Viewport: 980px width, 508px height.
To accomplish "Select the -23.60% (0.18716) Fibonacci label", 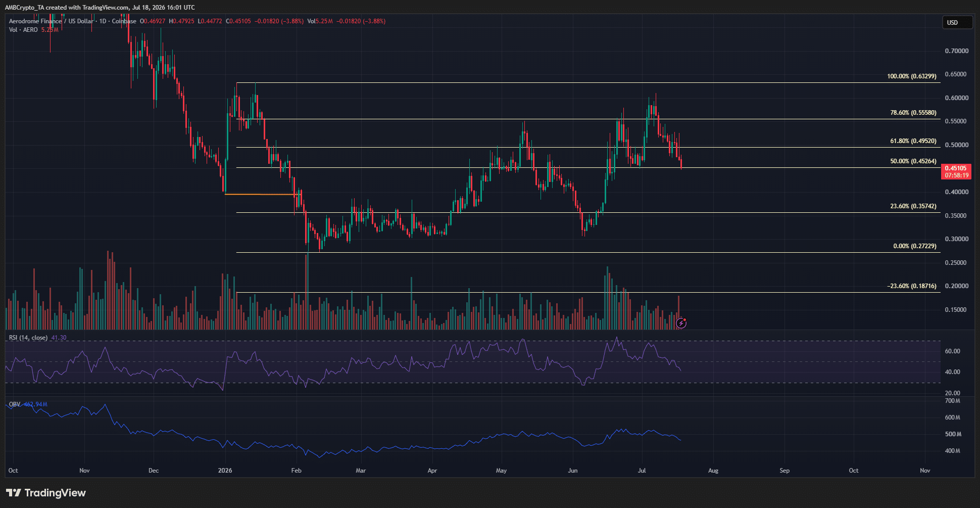I will (912, 286).
